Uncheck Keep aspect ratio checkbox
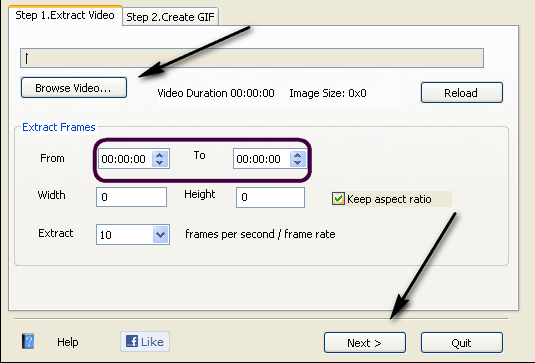The height and width of the screenshot is (363, 535). 338,199
